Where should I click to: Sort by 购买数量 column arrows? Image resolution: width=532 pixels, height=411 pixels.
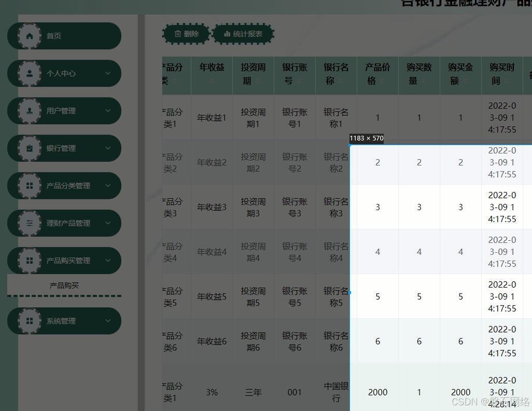click(x=424, y=81)
